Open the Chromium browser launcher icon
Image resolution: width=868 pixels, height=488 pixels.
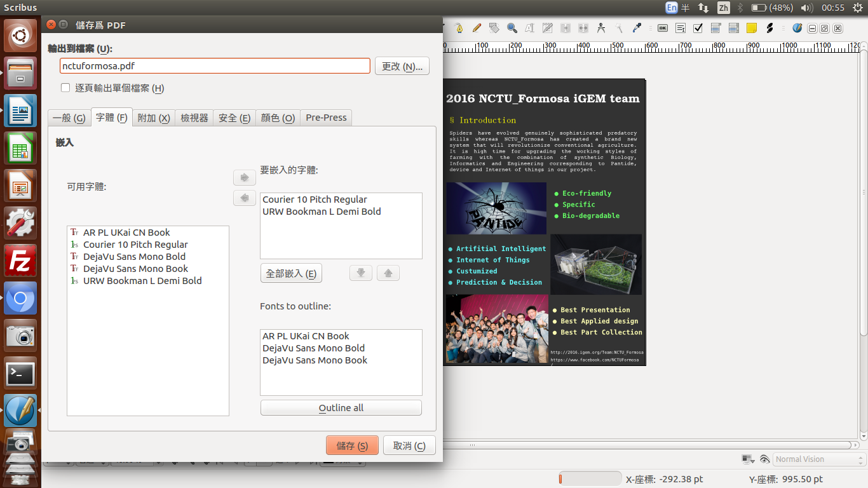click(20, 299)
